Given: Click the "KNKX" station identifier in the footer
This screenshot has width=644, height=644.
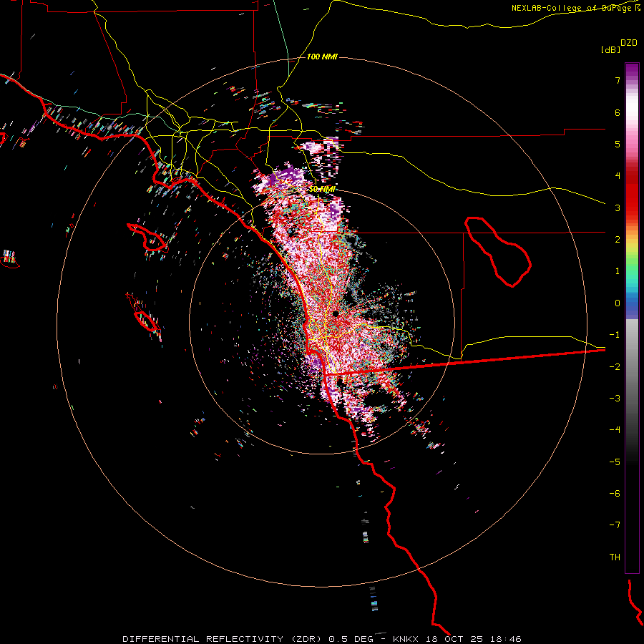Looking at the screenshot, I should click(406, 639).
